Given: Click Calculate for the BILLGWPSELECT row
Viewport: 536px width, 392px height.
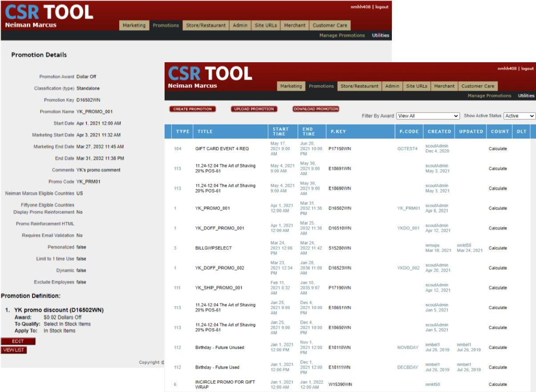Looking at the screenshot, I should coord(497,248).
